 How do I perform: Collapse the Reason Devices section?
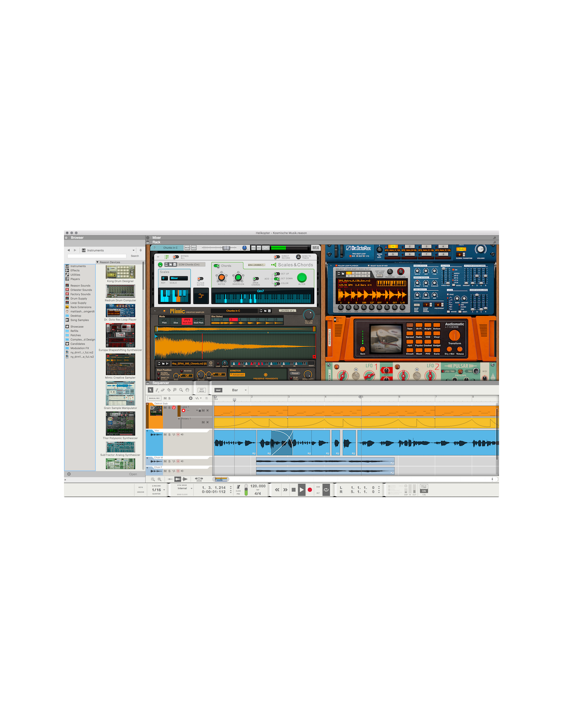tap(98, 262)
